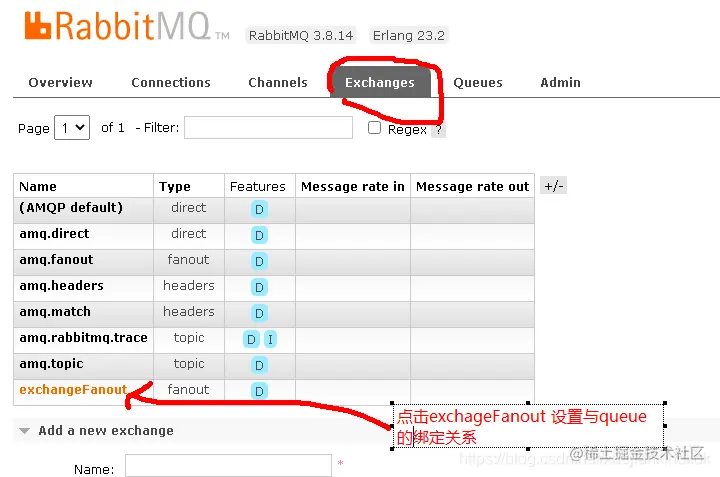This screenshot has width=720, height=477.
Task: Switch to the Queues tab
Action: pyautogui.click(x=478, y=83)
